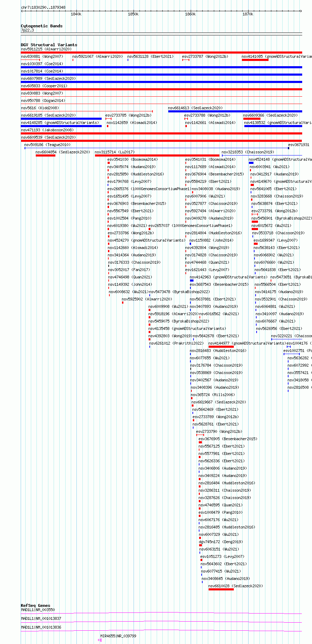Click the nsv6609539 (Sedlazeck2020) label
This screenshot has height=644, width=312.
point(48,137)
